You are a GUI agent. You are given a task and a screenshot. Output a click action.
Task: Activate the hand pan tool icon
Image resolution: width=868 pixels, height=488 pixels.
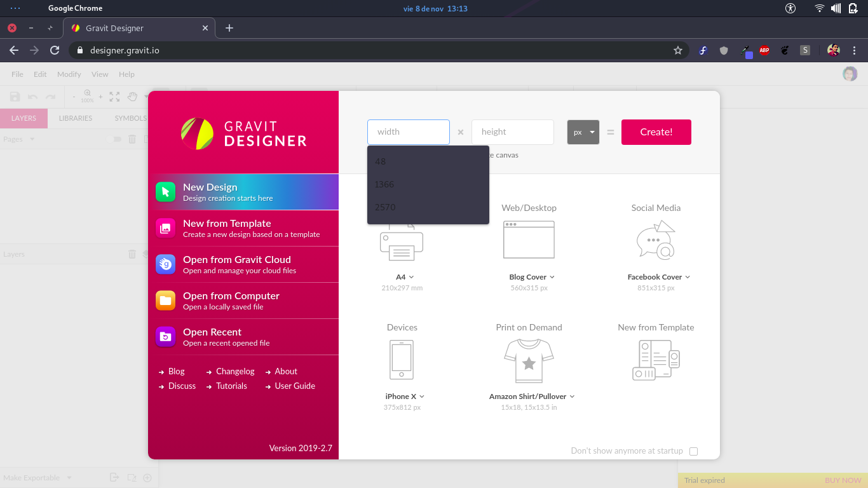(x=132, y=97)
